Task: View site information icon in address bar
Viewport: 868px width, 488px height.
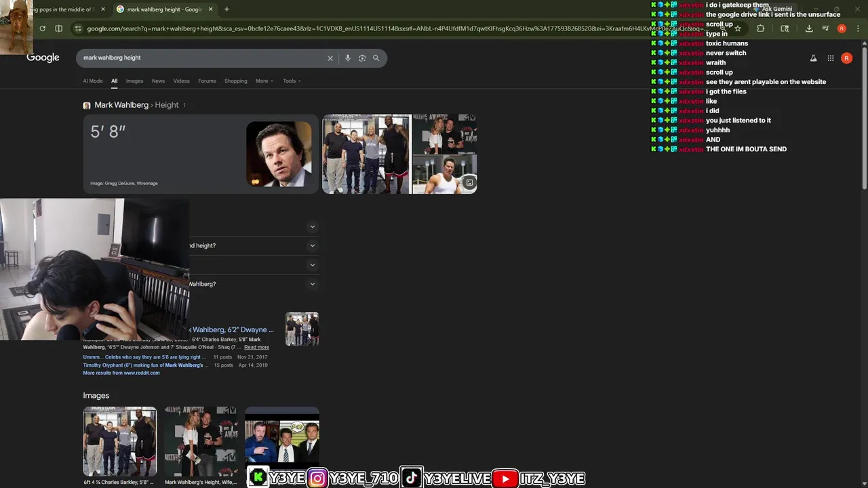Action: coord(78,28)
